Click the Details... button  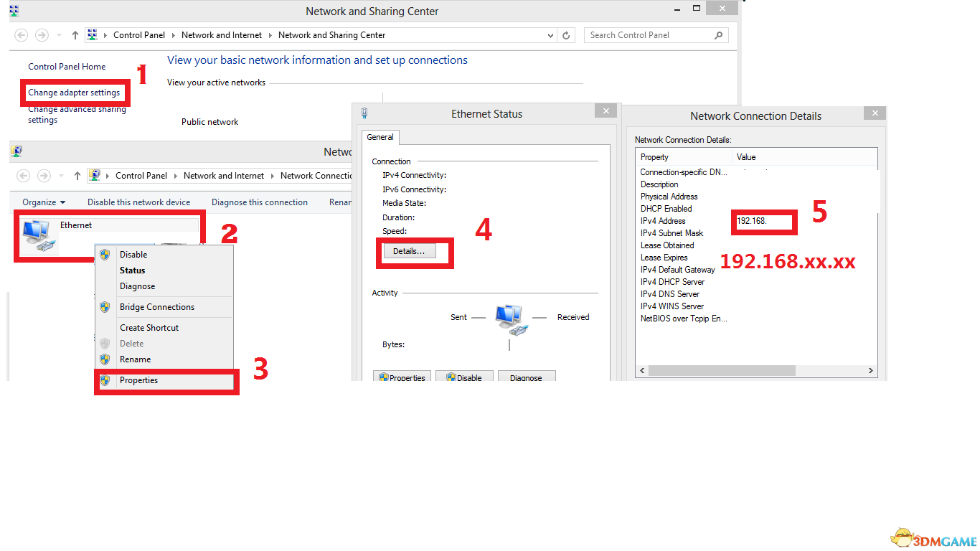409,251
